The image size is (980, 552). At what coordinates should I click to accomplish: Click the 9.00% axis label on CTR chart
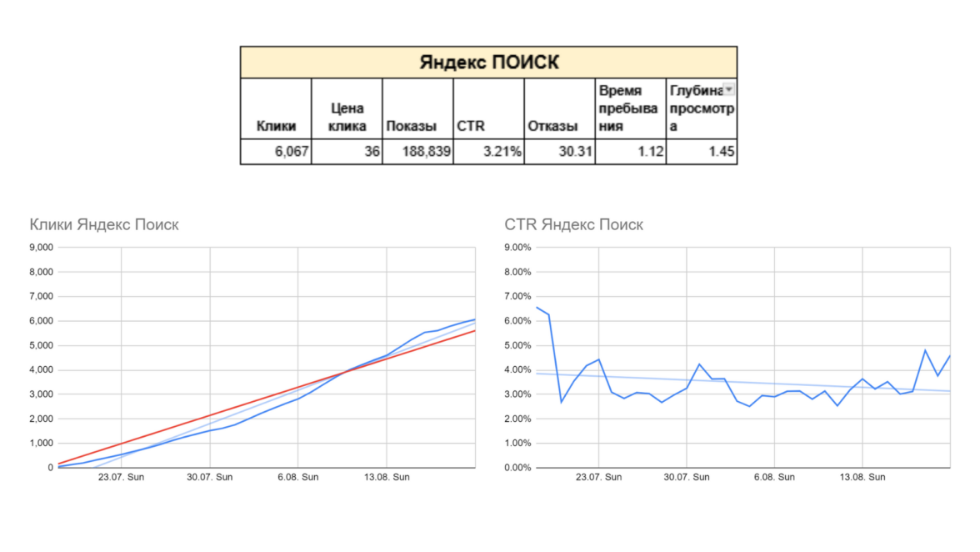coord(517,248)
